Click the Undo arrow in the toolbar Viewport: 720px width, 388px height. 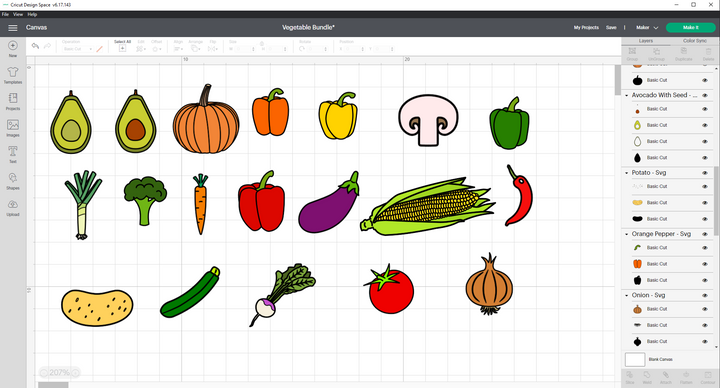(x=35, y=46)
